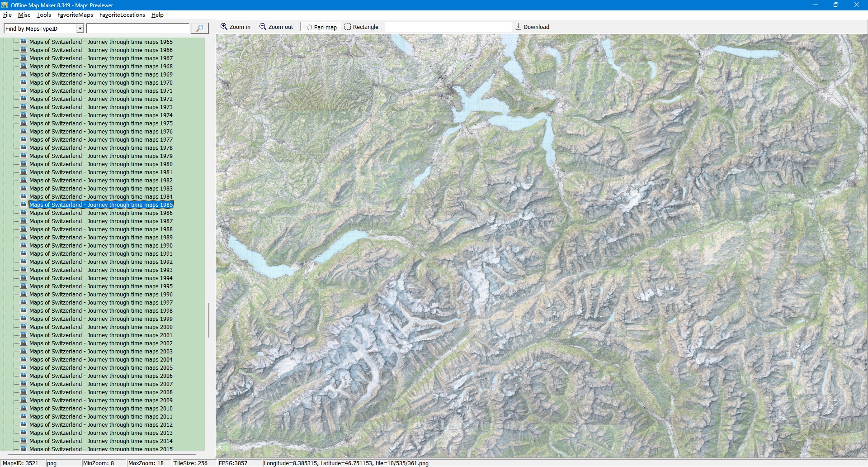Click the Zoom in magnifier icon
The height and width of the screenshot is (467, 868).
pos(224,27)
